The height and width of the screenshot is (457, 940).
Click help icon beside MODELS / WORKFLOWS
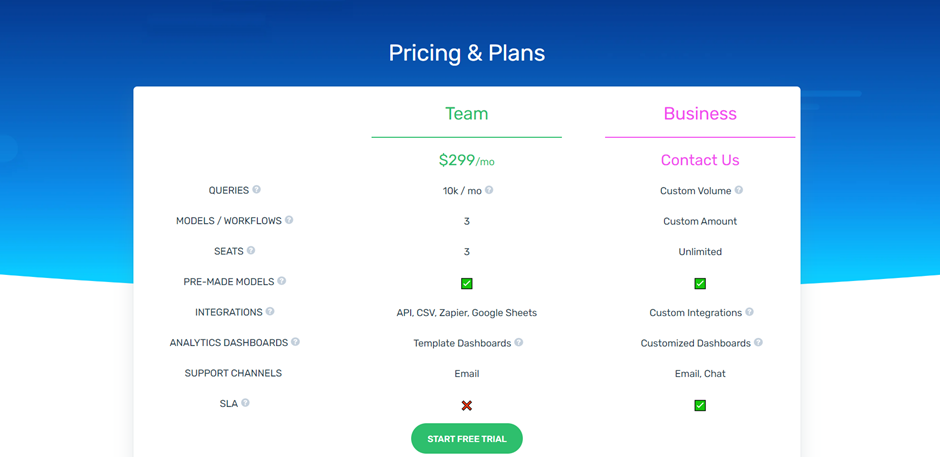[289, 220]
